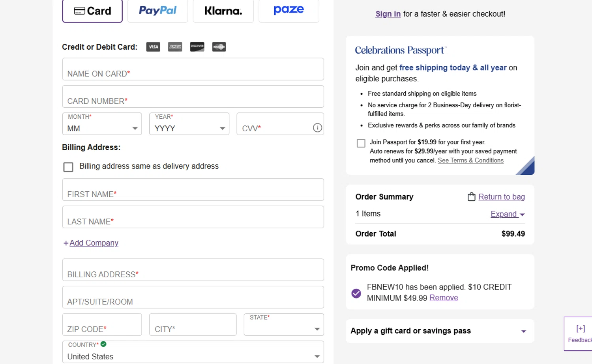
Task: Remove the FBNEW10 promo code
Action: [444, 298]
